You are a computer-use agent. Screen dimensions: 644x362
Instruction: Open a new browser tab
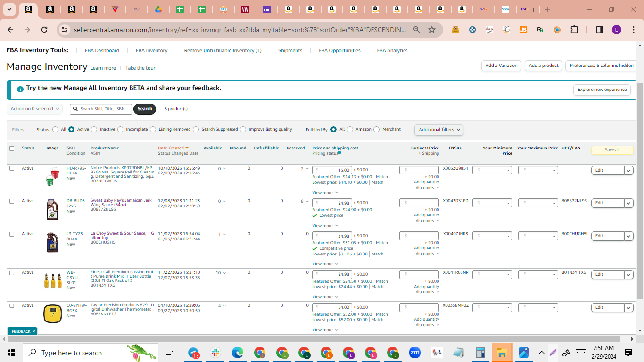coord(547,9)
